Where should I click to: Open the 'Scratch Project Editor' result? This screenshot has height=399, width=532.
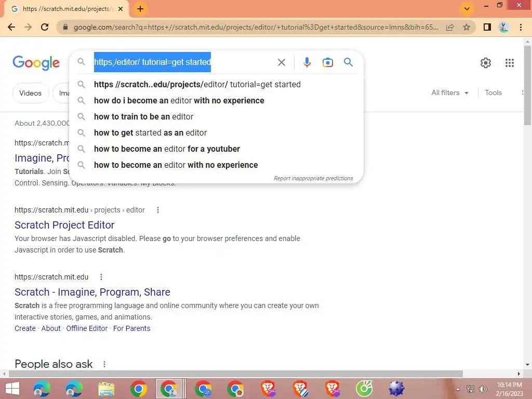tap(64, 225)
